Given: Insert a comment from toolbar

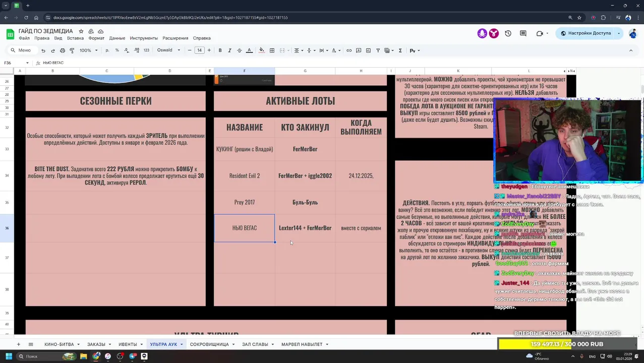Looking at the screenshot, I should click(359, 50).
